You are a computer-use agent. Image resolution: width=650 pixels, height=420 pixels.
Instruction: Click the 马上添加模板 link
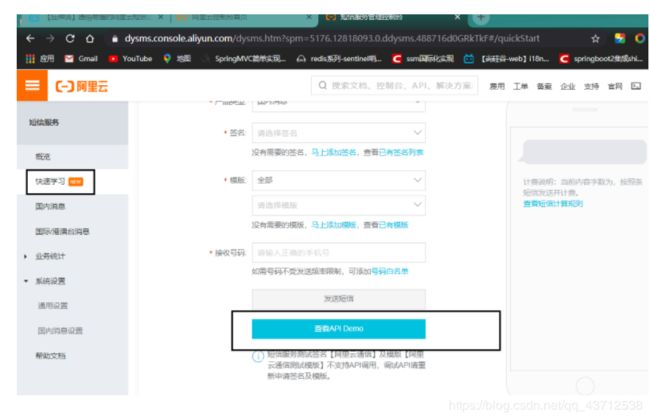(334, 225)
